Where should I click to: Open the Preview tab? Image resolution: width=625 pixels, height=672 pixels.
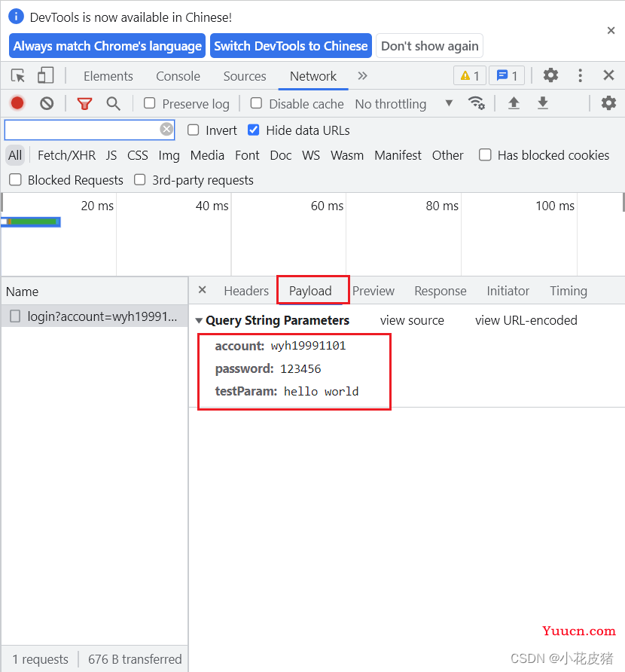click(373, 291)
